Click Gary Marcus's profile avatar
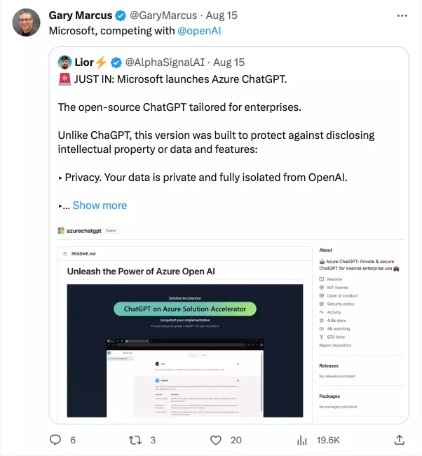 tap(26, 22)
